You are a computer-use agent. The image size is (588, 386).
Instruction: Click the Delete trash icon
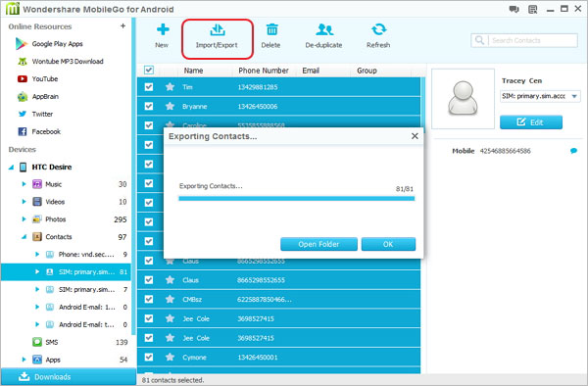(271, 29)
